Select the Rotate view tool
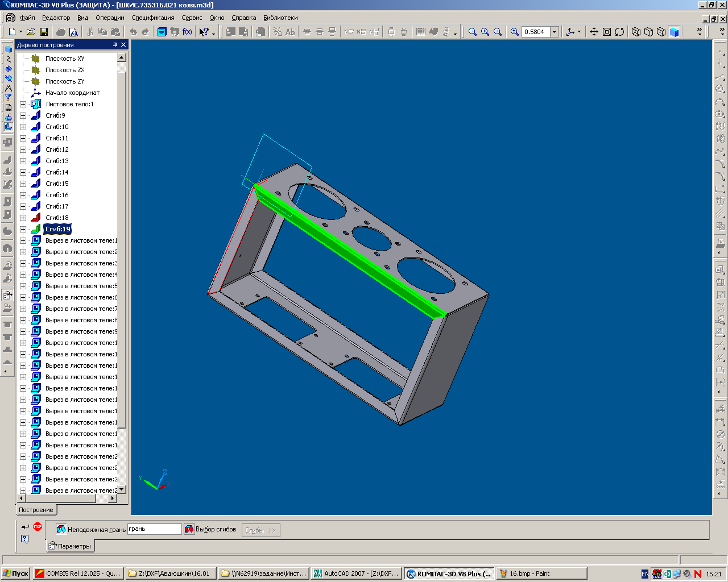The image size is (728, 582). click(x=619, y=32)
